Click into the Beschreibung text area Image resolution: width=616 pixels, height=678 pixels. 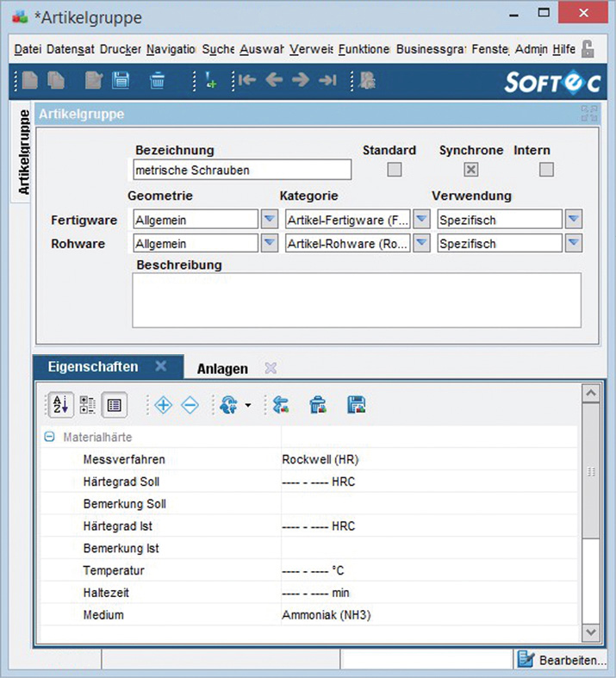click(357, 300)
